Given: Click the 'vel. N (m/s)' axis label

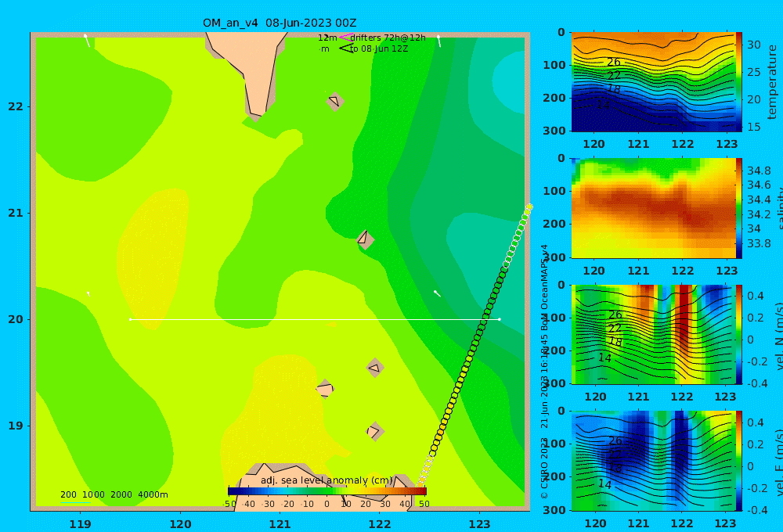Looking at the screenshot, I should (x=779, y=336).
